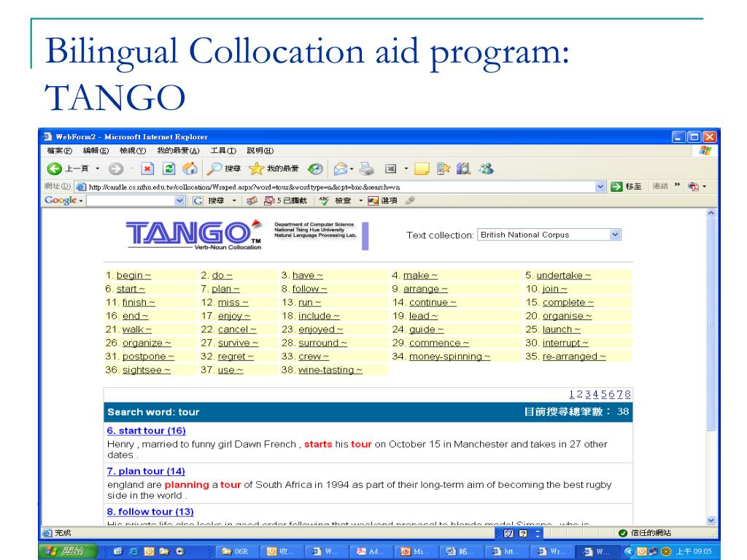Open the Back button history dropdown arrow
Image resolution: width=747 pixels, height=560 pixels.
pos(97,168)
